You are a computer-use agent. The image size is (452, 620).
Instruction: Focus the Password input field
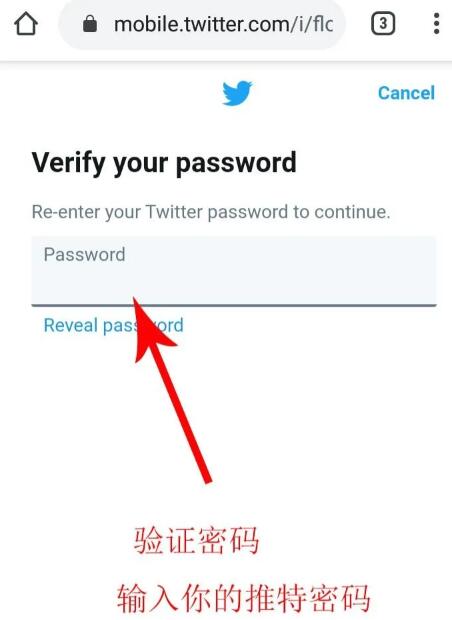click(234, 271)
